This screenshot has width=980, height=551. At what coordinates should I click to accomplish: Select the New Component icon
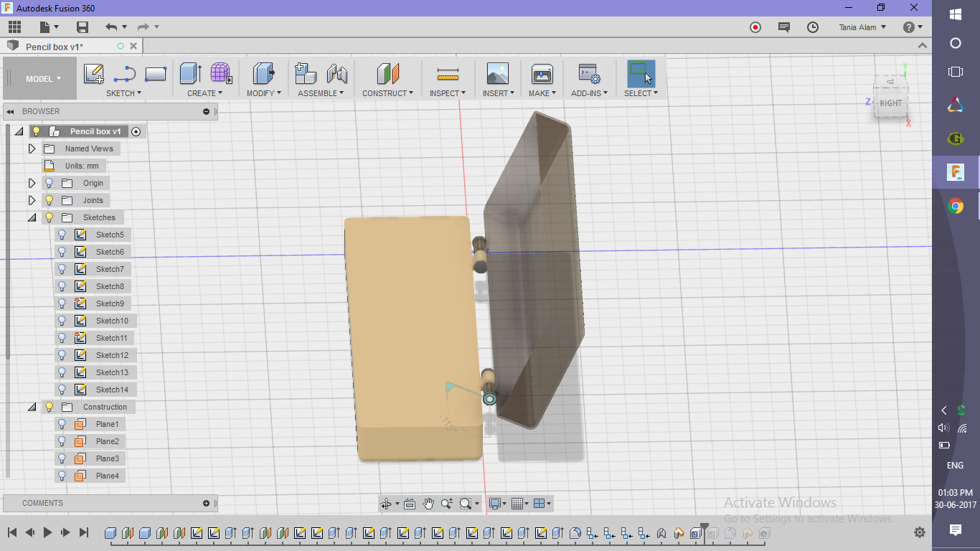(306, 73)
